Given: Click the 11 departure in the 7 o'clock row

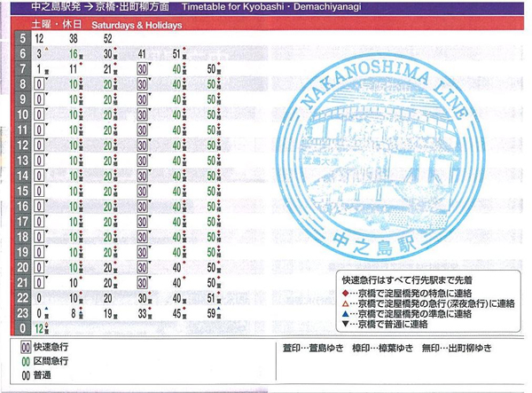Looking at the screenshot, I should click(74, 69).
